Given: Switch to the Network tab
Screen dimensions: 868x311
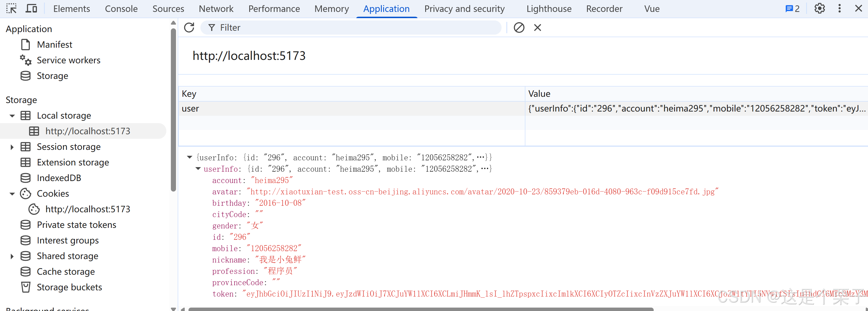Looking at the screenshot, I should coord(216,9).
